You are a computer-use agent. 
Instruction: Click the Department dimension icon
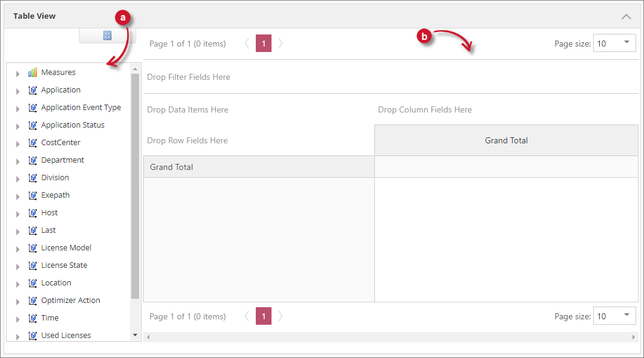click(33, 160)
